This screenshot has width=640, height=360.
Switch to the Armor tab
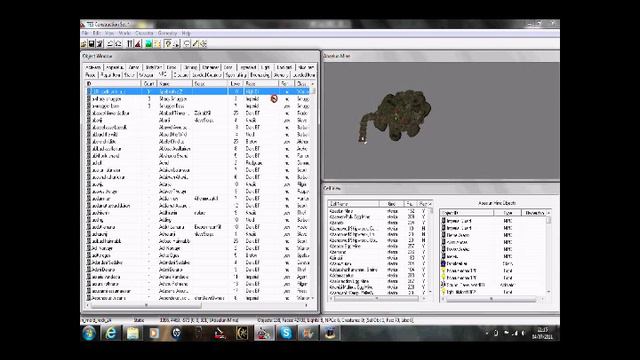[133, 67]
